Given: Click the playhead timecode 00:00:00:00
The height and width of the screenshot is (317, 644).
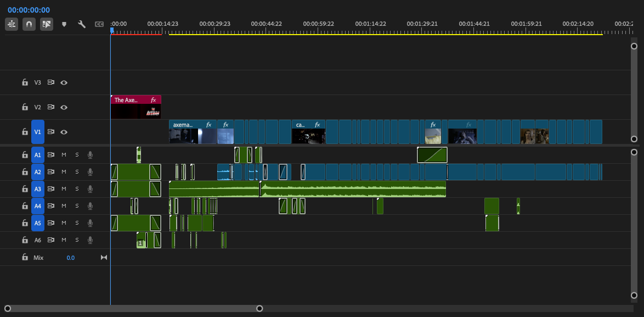Looking at the screenshot, I should [x=29, y=10].
